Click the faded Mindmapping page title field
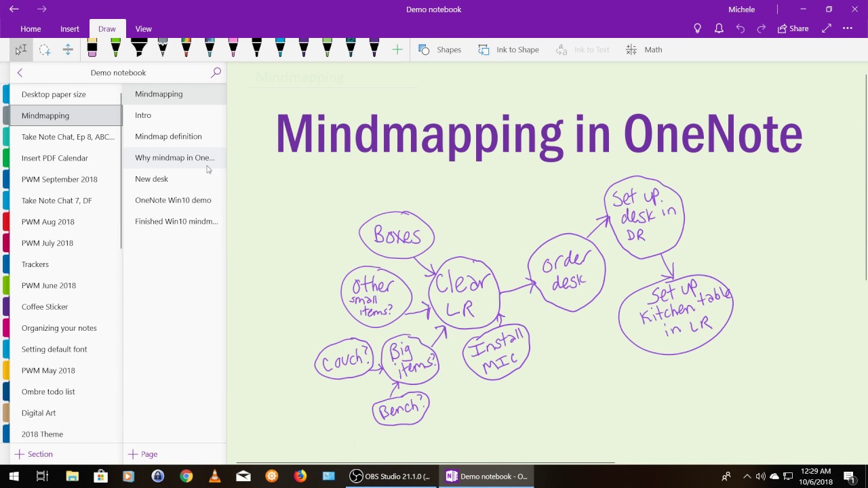 pos(300,77)
